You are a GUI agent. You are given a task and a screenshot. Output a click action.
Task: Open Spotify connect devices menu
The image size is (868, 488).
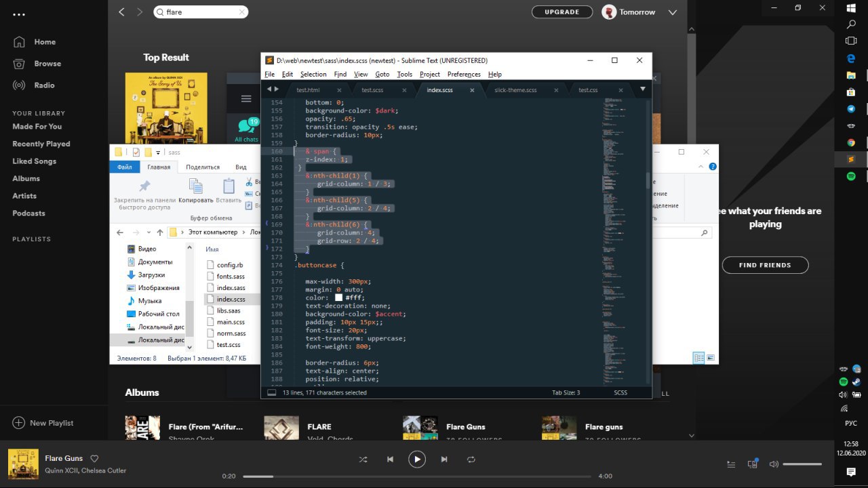(x=753, y=464)
